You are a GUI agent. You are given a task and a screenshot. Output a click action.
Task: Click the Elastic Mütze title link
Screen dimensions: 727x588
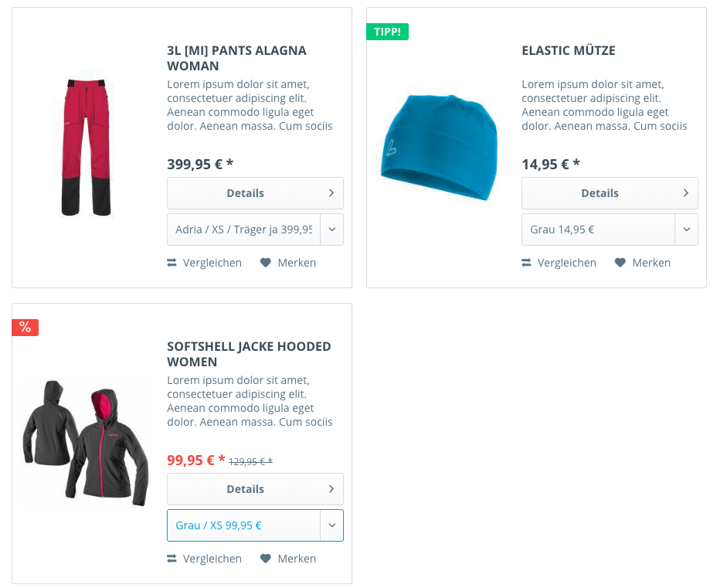coord(569,51)
